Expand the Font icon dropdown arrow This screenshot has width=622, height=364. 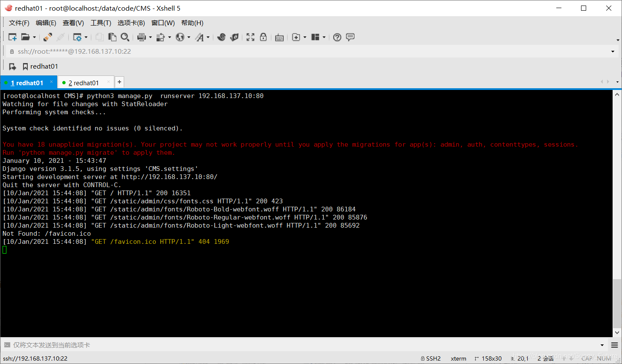click(208, 37)
